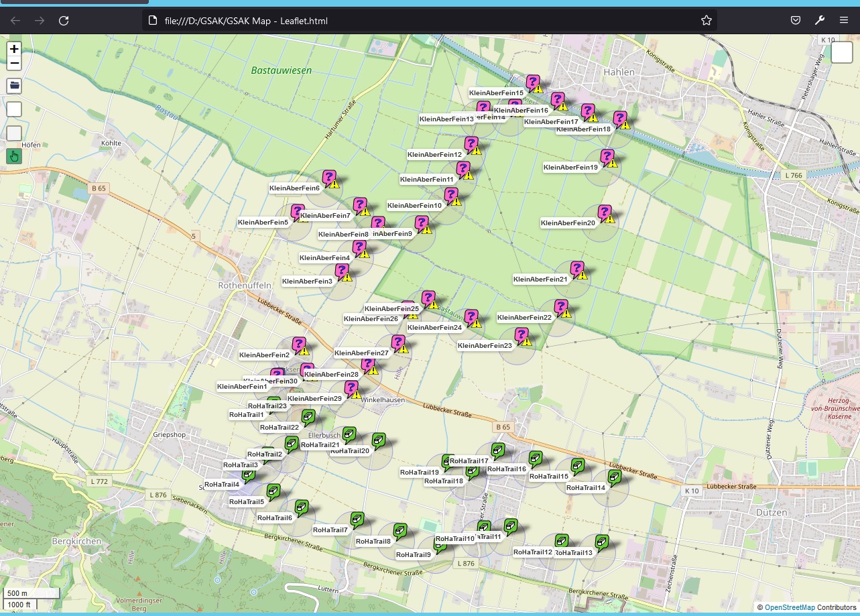
Task: Toggle the green hand pan tool
Action: 14,156
